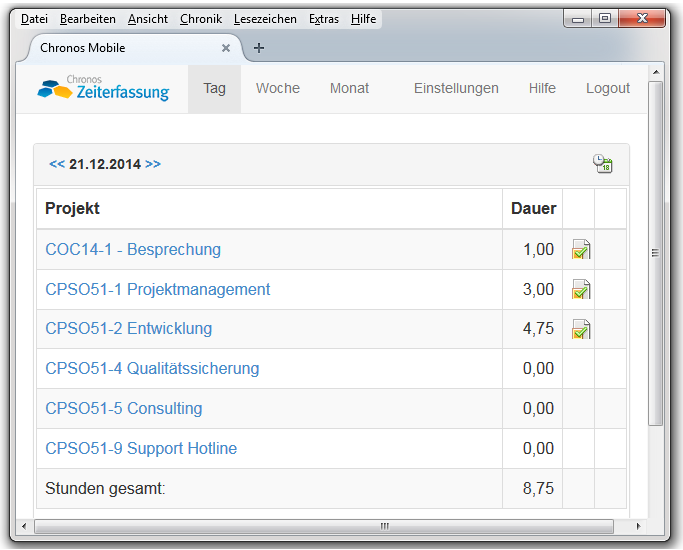The image size is (683, 550).
Task: Minimize the browser window
Action: pyautogui.click(x=578, y=19)
